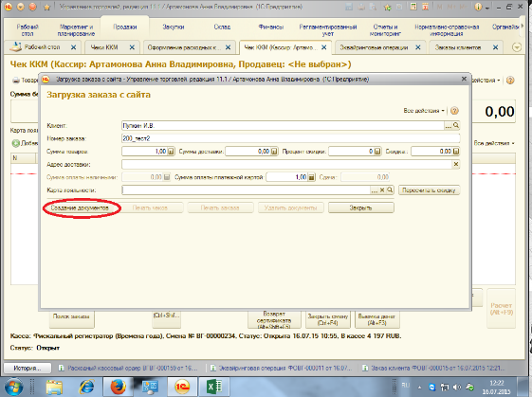The width and height of the screenshot is (532, 397).
Task: Click the Создание документов button
Action: click(x=80, y=208)
